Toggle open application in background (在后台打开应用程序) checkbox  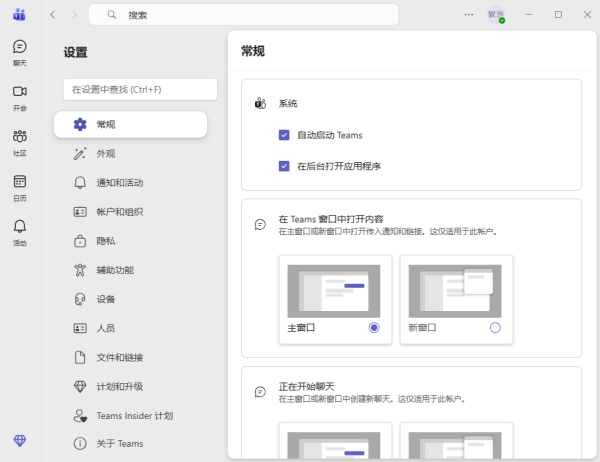point(284,166)
